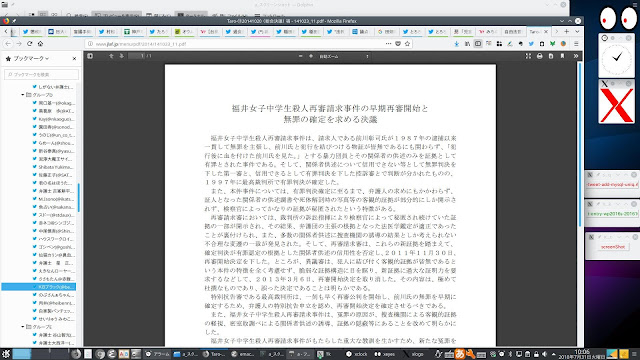The width and height of the screenshot is (640, 360).
Task: Click the bookmarks search field
Action: pyautogui.click(x=41, y=74)
